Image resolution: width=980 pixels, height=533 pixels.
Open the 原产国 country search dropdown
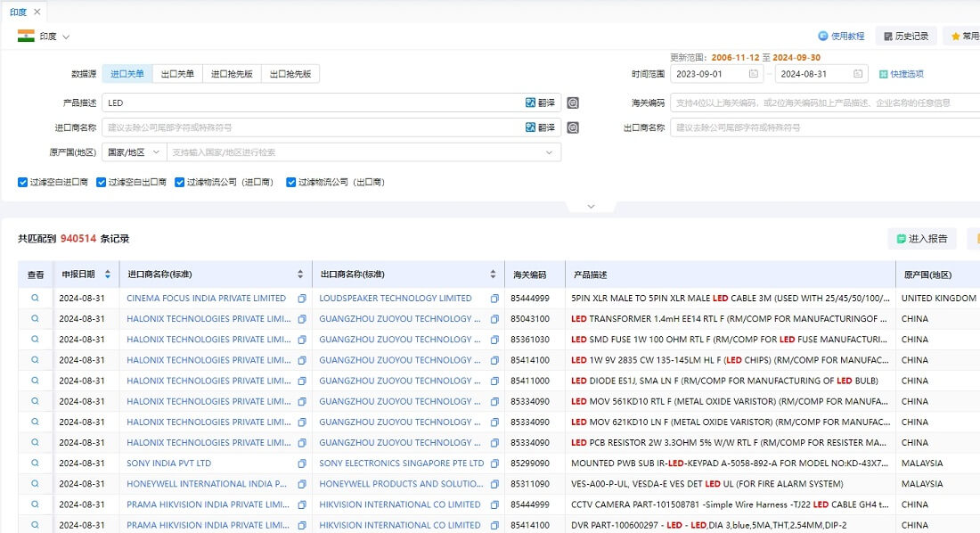[x=363, y=152]
